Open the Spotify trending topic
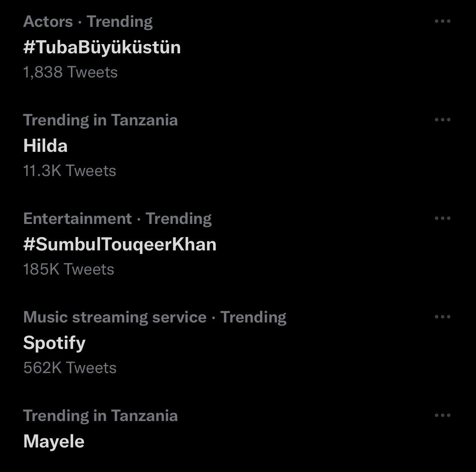Screen dimensions: 476x472 (x=54, y=343)
